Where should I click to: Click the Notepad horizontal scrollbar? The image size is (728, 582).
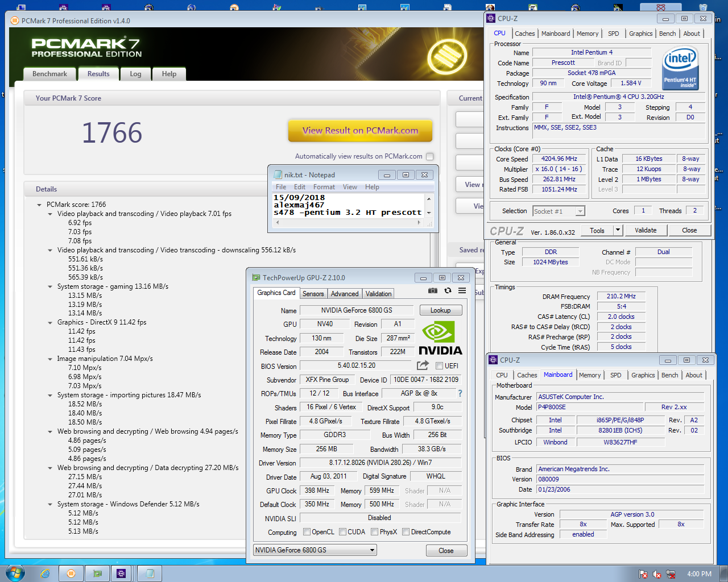coord(349,223)
